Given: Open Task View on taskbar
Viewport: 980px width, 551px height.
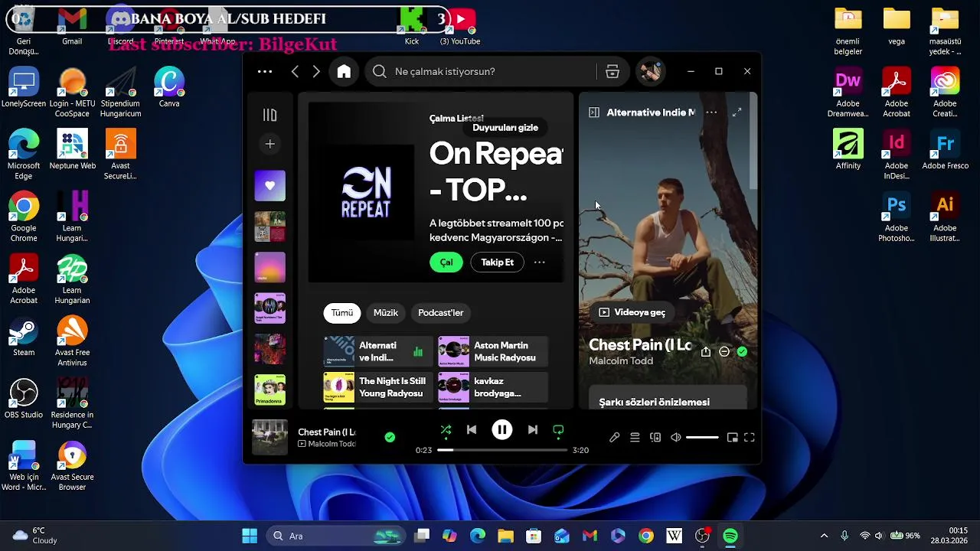Looking at the screenshot, I should click(422, 536).
